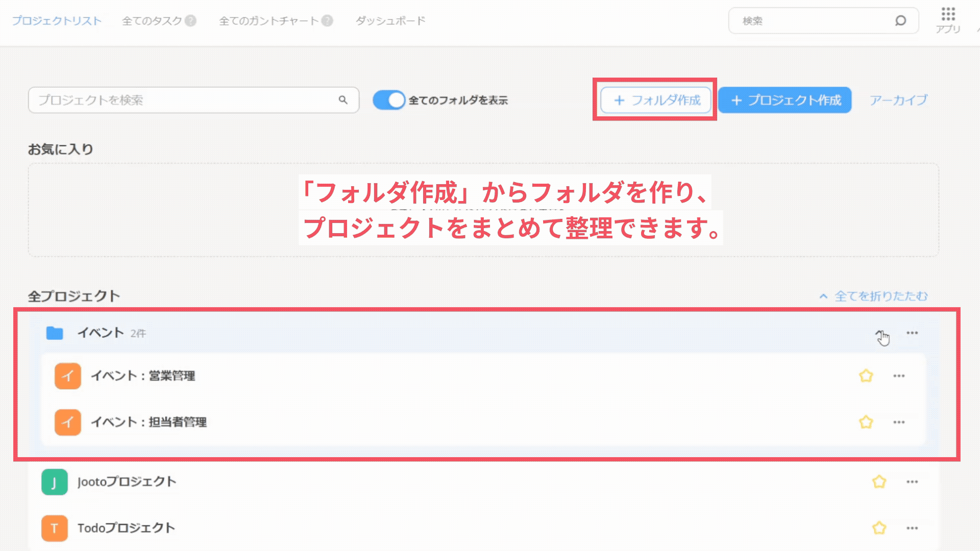
Task: Open the イベント：担当者管理 project
Action: 149,422
